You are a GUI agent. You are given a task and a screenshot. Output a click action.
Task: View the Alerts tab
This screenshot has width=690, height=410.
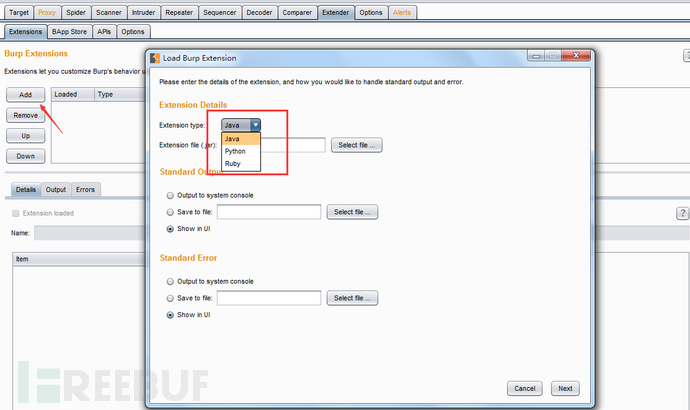click(402, 13)
